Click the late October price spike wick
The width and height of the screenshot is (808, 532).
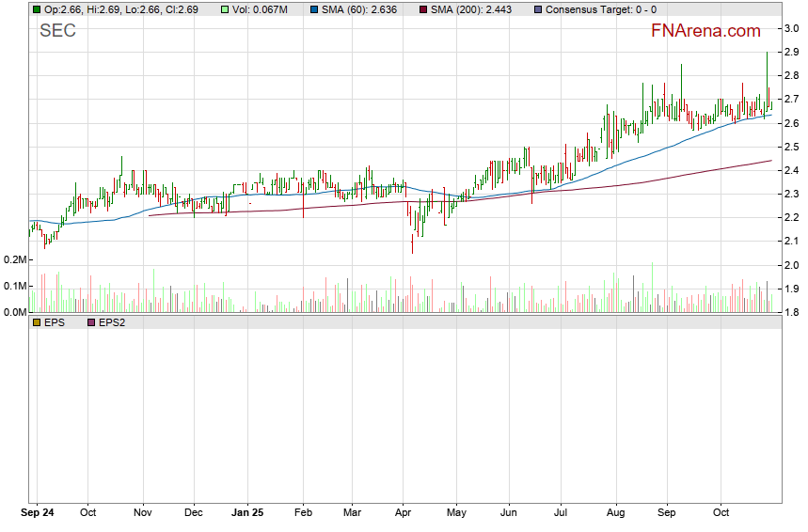pyautogui.click(x=768, y=66)
